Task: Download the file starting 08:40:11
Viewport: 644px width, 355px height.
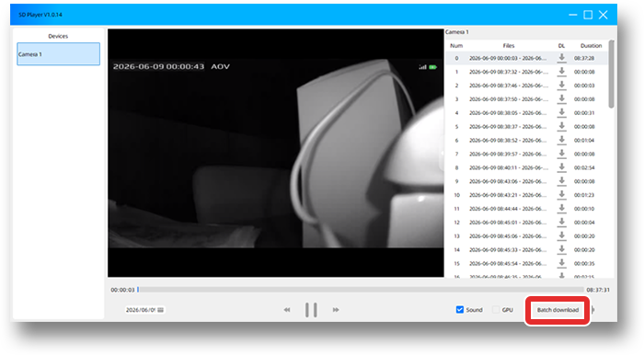Action: 561,167
